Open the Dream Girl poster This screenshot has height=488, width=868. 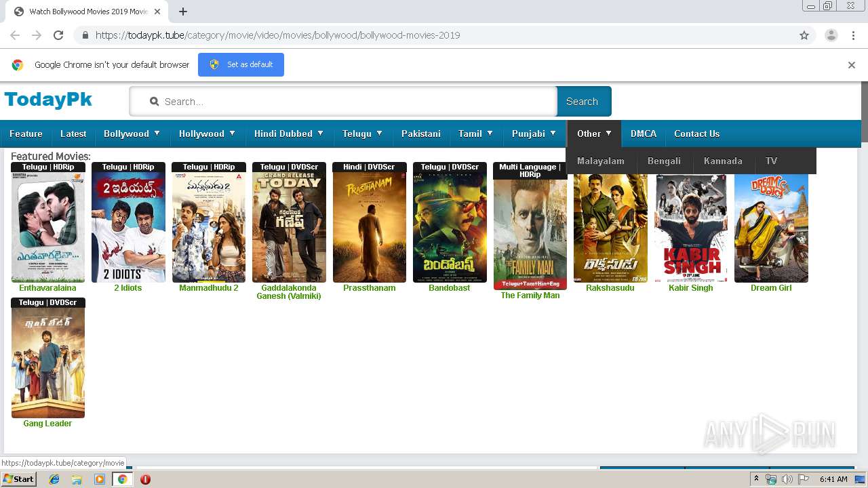(771, 228)
